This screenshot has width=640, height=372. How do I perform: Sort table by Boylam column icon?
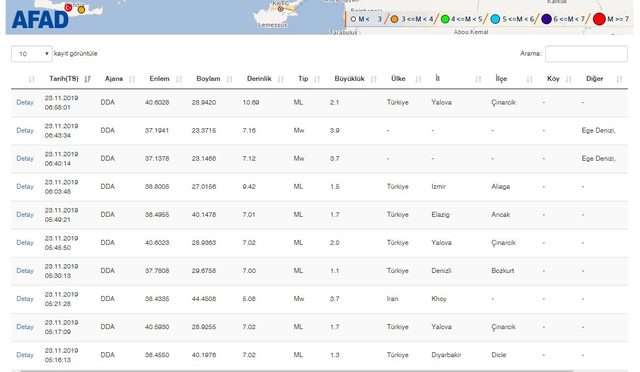pos(229,79)
